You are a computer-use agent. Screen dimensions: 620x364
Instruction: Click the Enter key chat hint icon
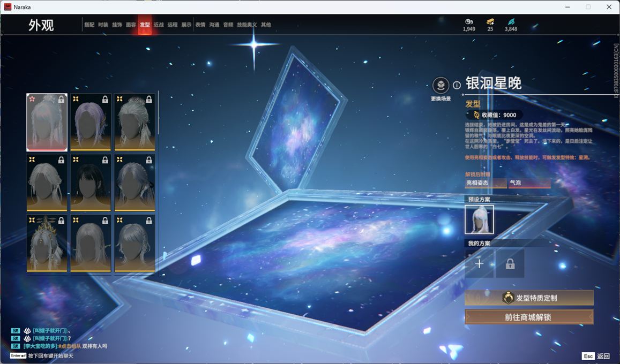pos(18,356)
